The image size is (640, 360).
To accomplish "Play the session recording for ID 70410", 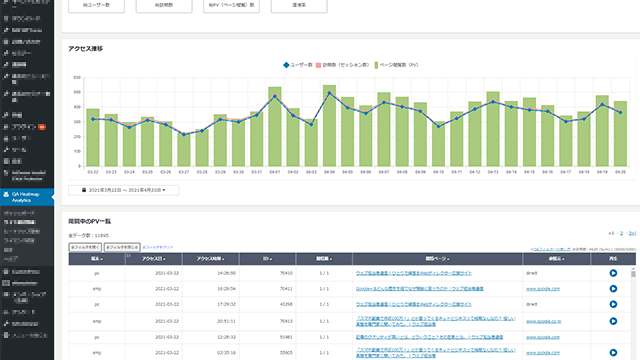I will point(613,273).
